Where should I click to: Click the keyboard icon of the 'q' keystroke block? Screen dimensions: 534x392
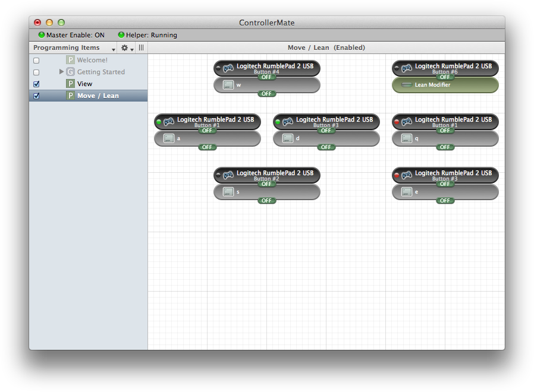pos(406,138)
